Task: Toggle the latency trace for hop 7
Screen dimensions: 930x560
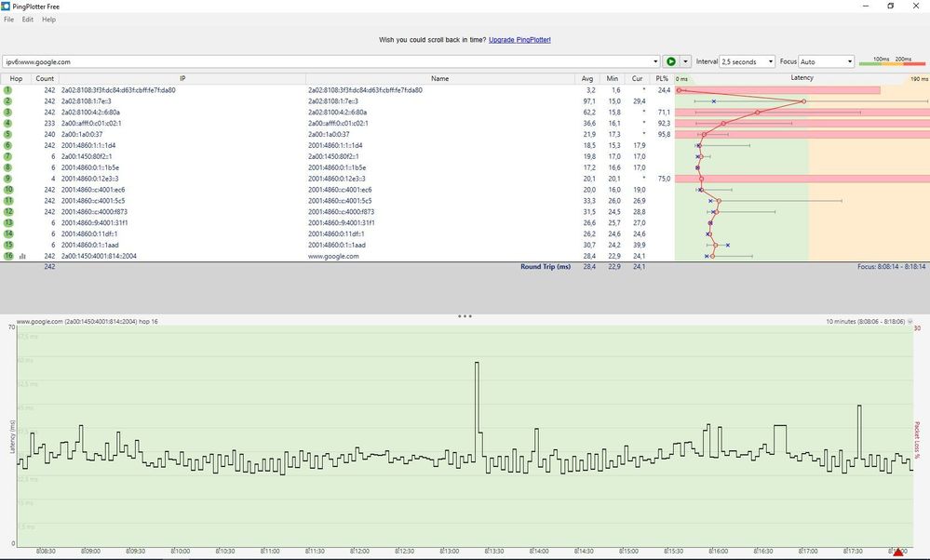Action: coord(7,156)
